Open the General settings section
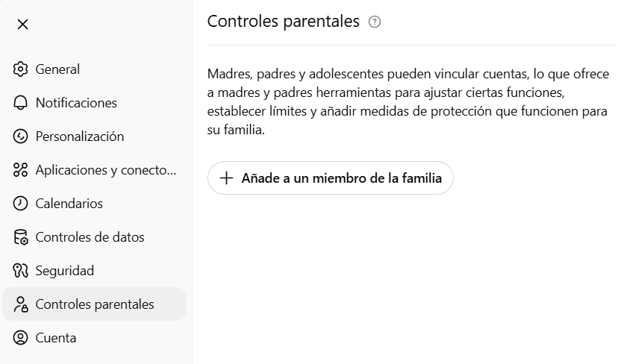Viewport: 621px width, 364px height. click(57, 69)
